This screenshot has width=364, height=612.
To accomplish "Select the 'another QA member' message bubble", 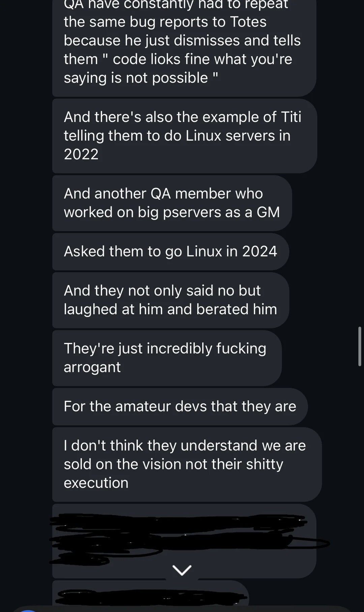I will pyautogui.click(x=172, y=203).
